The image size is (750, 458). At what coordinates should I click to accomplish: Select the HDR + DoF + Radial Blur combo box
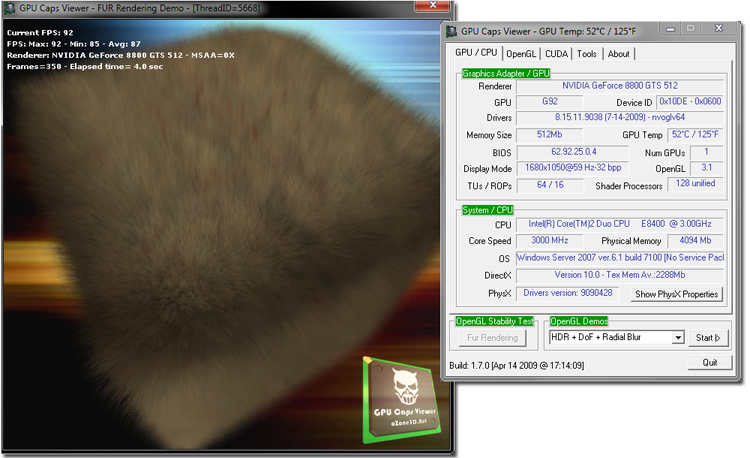coord(611,338)
